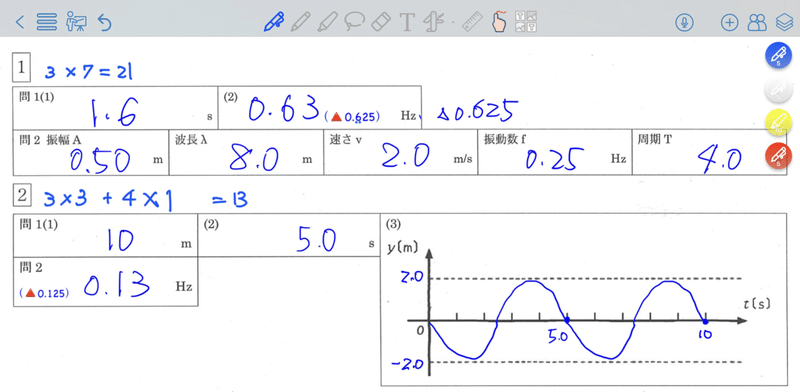Select the laser pointer tool
The image size is (800, 392).
pyautogui.click(x=433, y=22)
